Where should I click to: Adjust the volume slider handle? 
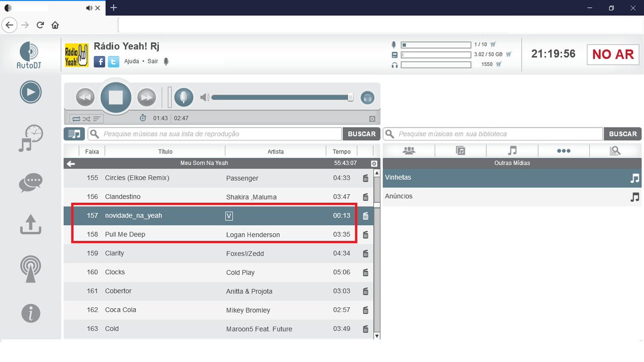350,97
